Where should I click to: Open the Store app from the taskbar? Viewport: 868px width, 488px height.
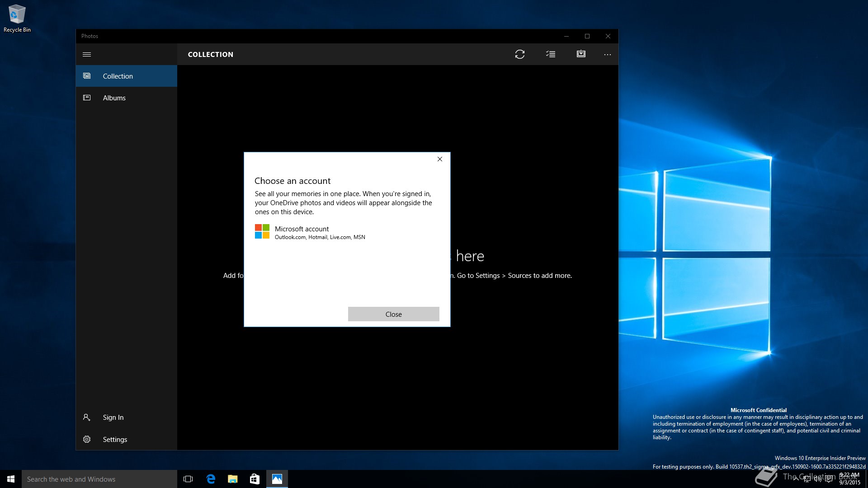coord(255,479)
